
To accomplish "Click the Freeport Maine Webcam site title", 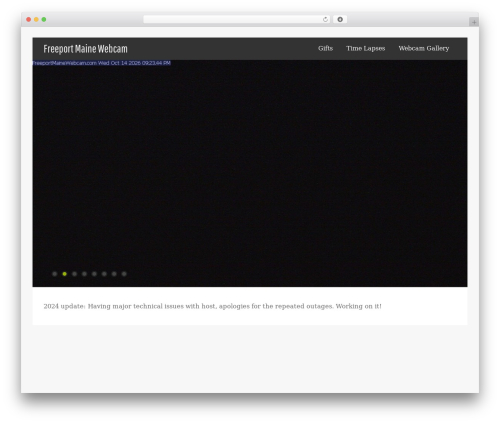I will tap(85, 49).
